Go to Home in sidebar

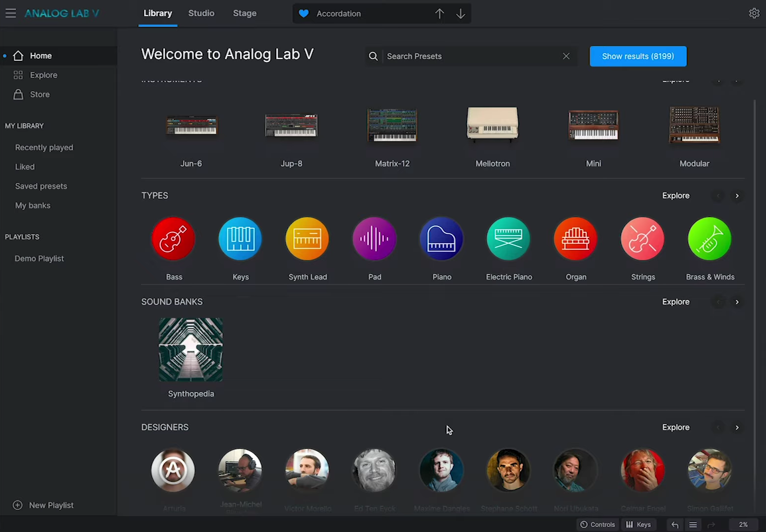[59, 56]
